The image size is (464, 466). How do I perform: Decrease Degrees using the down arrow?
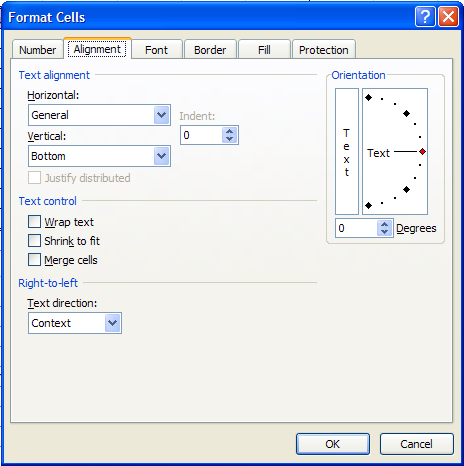pos(385,232)
